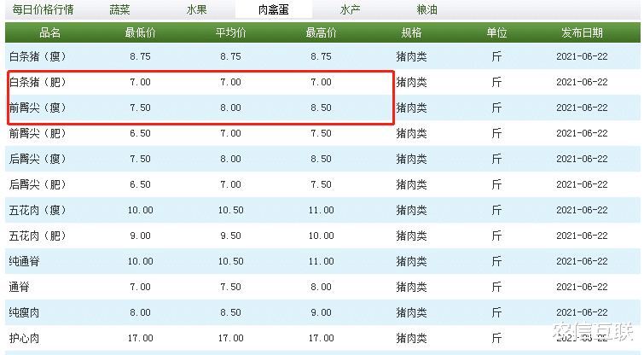The image size is (644, 355).
Task: Click 猪肉类 spec in 白条猪（瘦） row
Action: pyautogui.click(x=411, y=56)
